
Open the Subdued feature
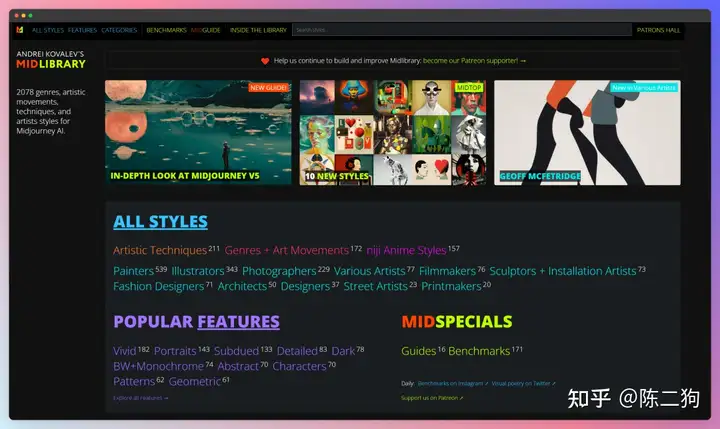(x=236, y=351)
